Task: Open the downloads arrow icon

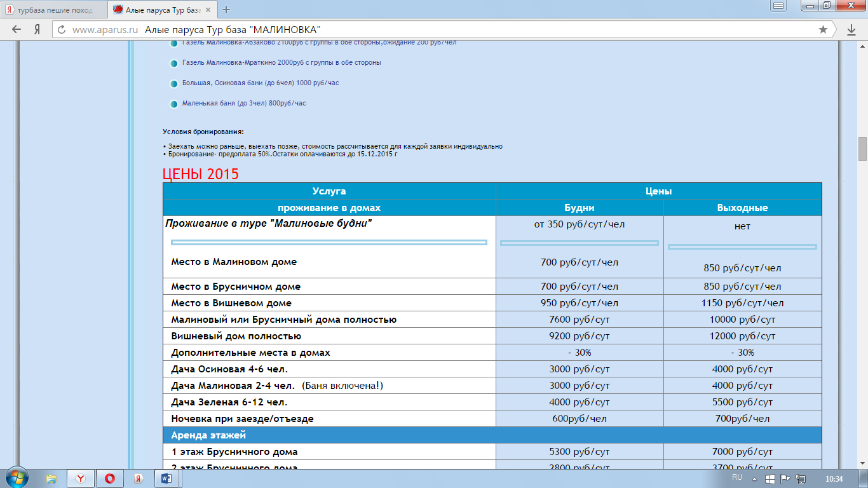Action: 851,29
